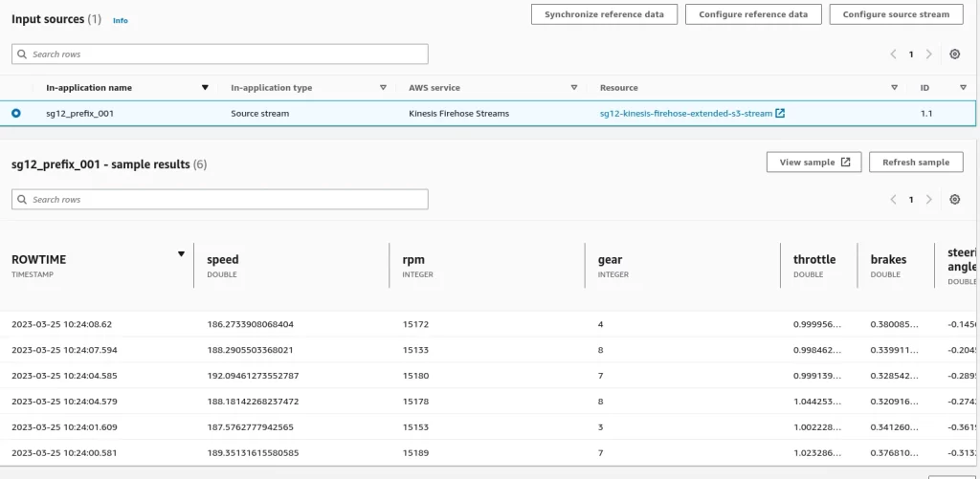The width and height of the screenshot is (980, 479).
Task: Open sample results table settings gear
Action: (954, 200)
